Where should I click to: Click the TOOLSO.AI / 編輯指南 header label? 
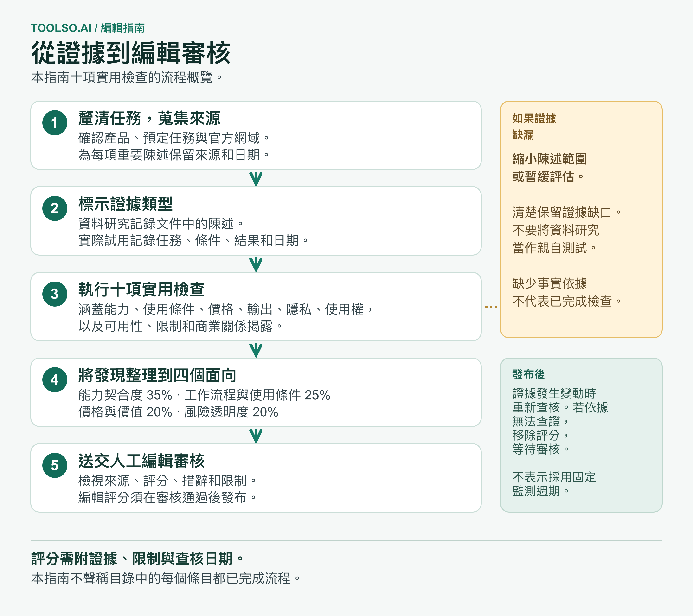(88, 28)
